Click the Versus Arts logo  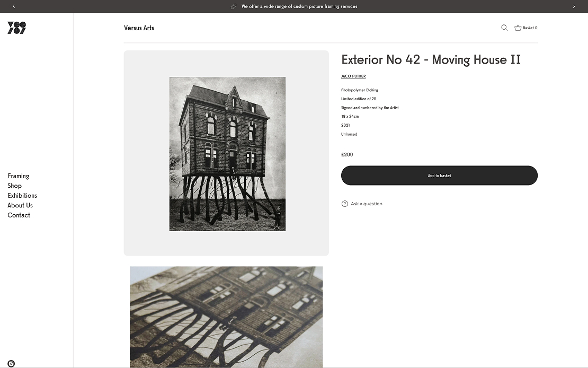pyautogui.click(x=17, y=28)
